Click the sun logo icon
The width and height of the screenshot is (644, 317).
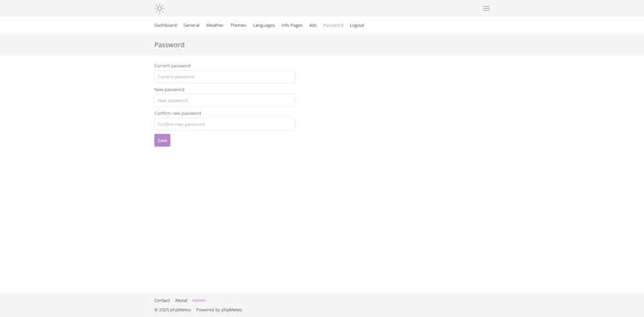point(159,8)
